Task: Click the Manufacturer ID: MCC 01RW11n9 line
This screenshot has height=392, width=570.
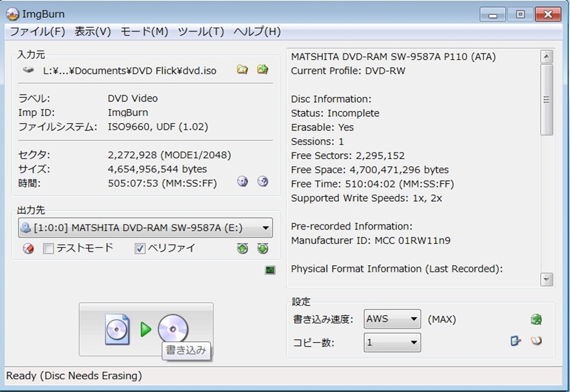Action: (x=370, y=240)
